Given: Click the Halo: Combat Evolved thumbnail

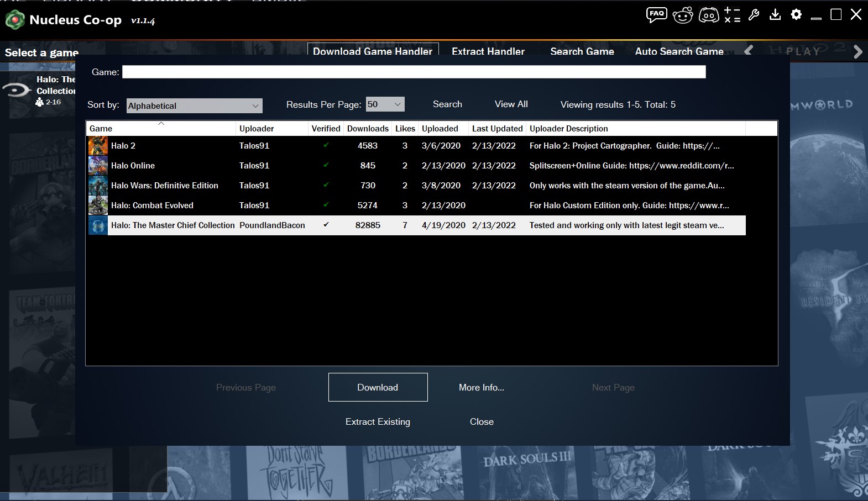Looking at the screenshot, I should pyautogui.click(x=98, y=205).
